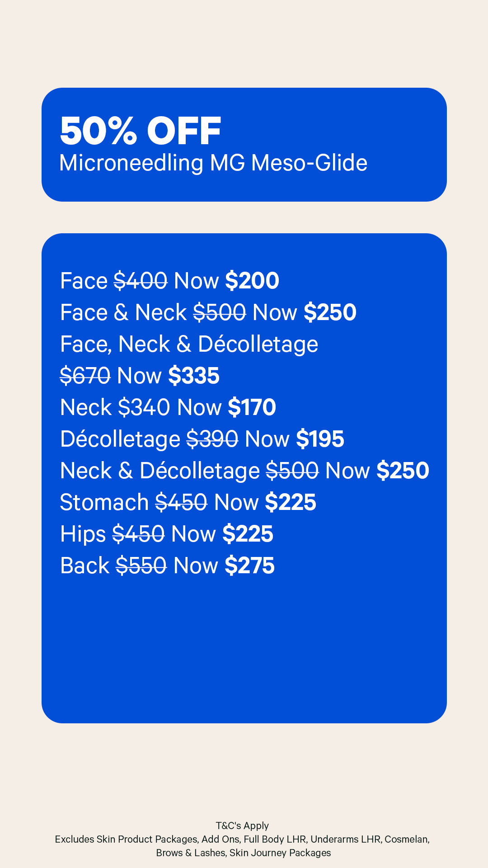Click the crossed-out $390 price
Image resolution: width=488 pixels, height=868 pixels.
(x=212, y=439)
